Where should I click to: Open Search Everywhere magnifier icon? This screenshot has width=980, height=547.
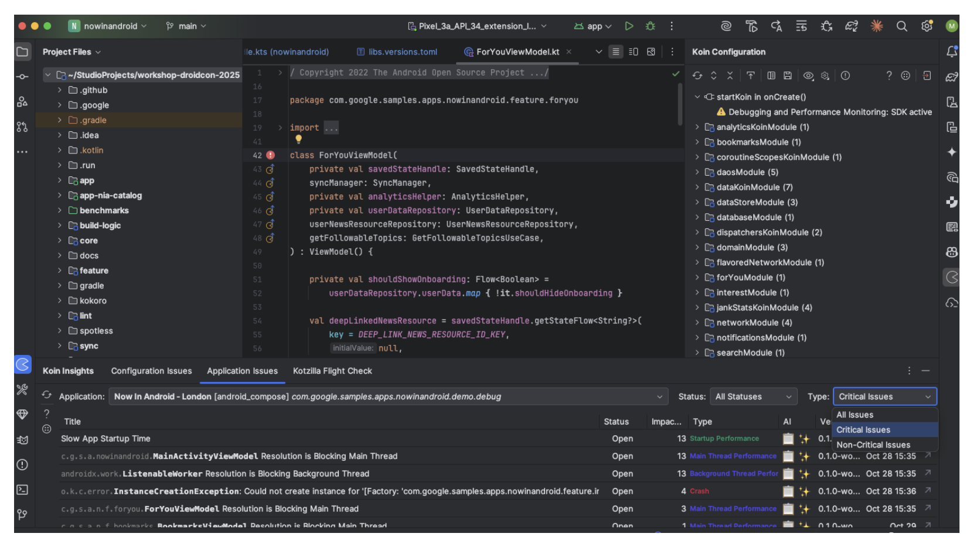coord(901,26)
